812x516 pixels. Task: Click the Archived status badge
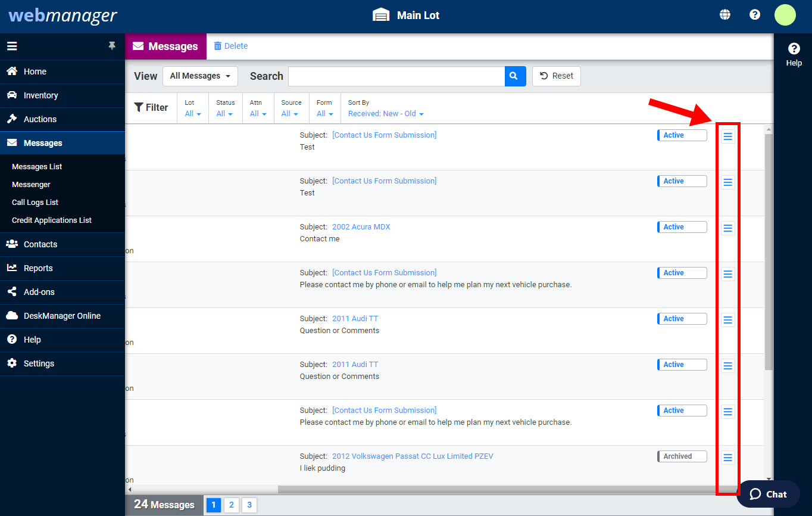coord(682,456)
